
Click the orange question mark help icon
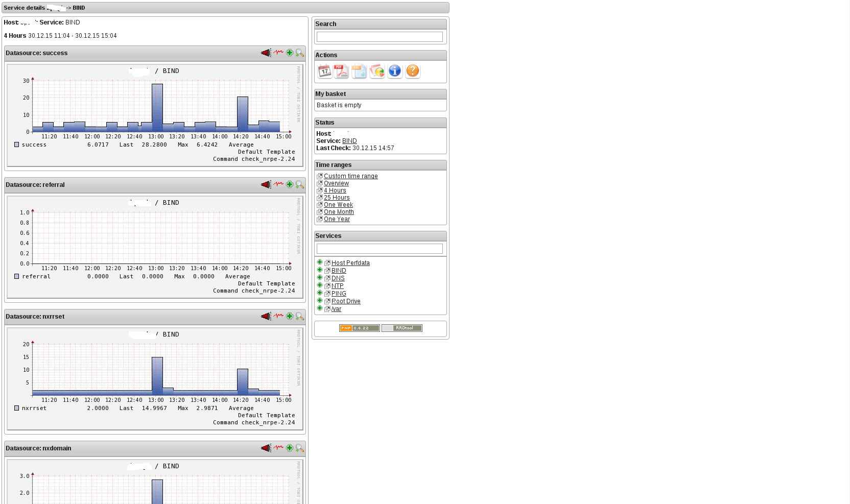[413, 71]
